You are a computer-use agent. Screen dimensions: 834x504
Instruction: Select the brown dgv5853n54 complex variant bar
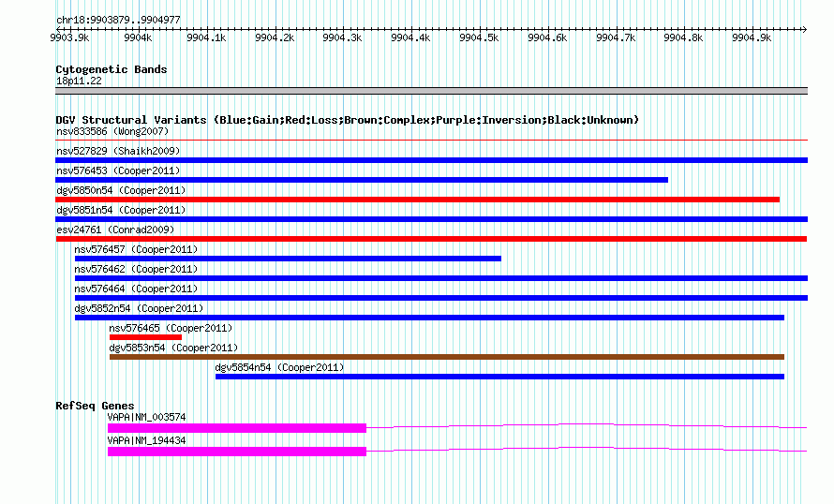(x=447, y=357)
